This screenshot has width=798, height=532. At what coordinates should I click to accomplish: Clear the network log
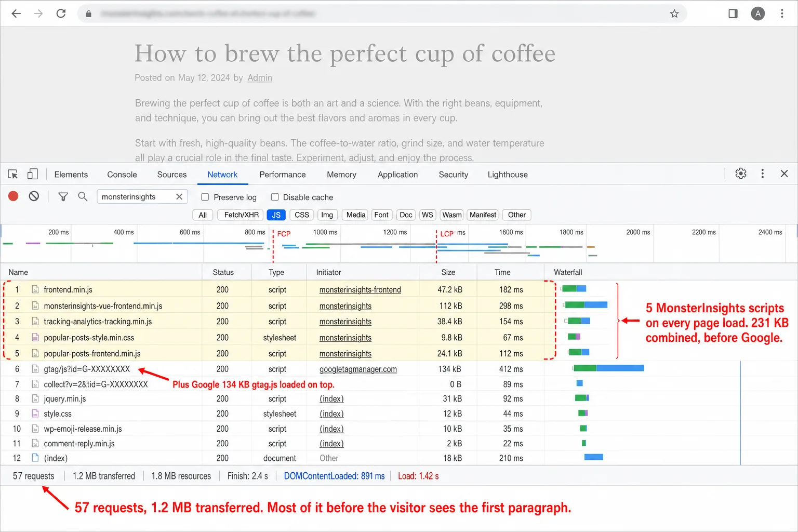(x=34, y=196)
